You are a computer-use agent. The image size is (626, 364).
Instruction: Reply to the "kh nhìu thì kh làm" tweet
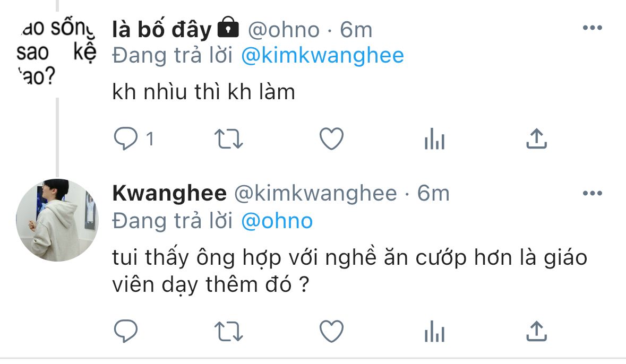coord(126,138)
